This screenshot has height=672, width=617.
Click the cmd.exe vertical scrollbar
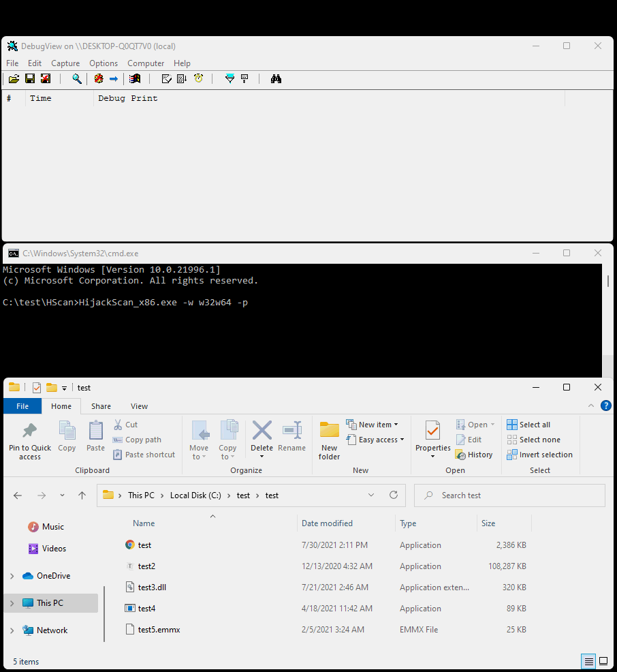coord(607,320)
